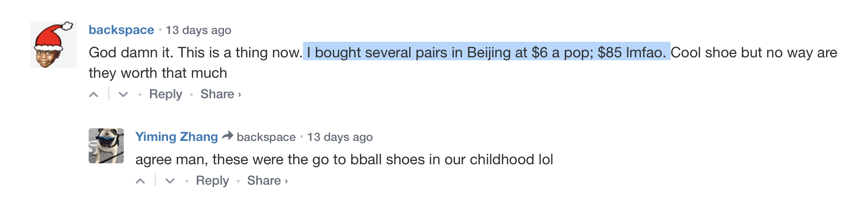Expand Share options on backspace's comment
868x208 pixels.
click(x=220, y=94)
